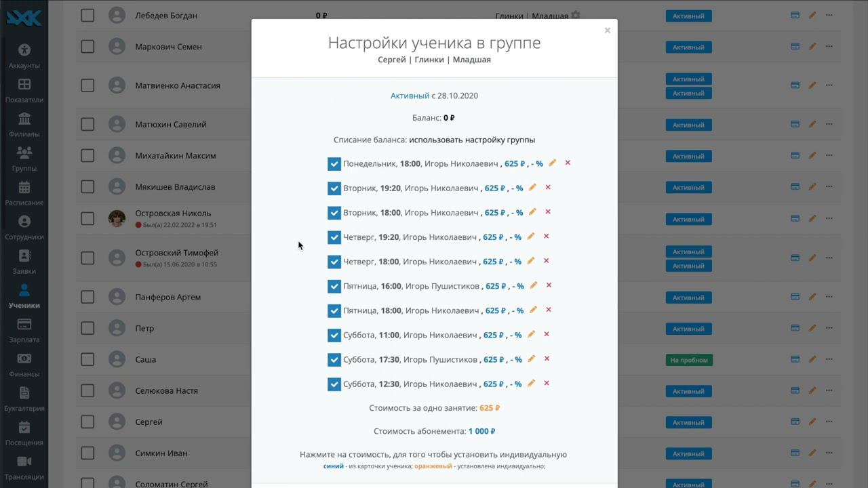The image size is (868, 488).
Task: Open student Селюкова Настя
Action: point(167,390)
